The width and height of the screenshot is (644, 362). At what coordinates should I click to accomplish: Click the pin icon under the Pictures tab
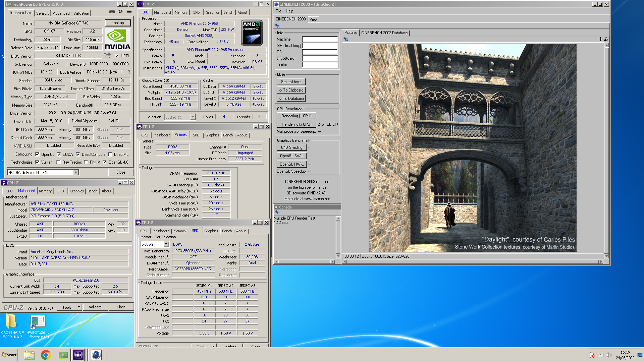[x=346, y=39]
